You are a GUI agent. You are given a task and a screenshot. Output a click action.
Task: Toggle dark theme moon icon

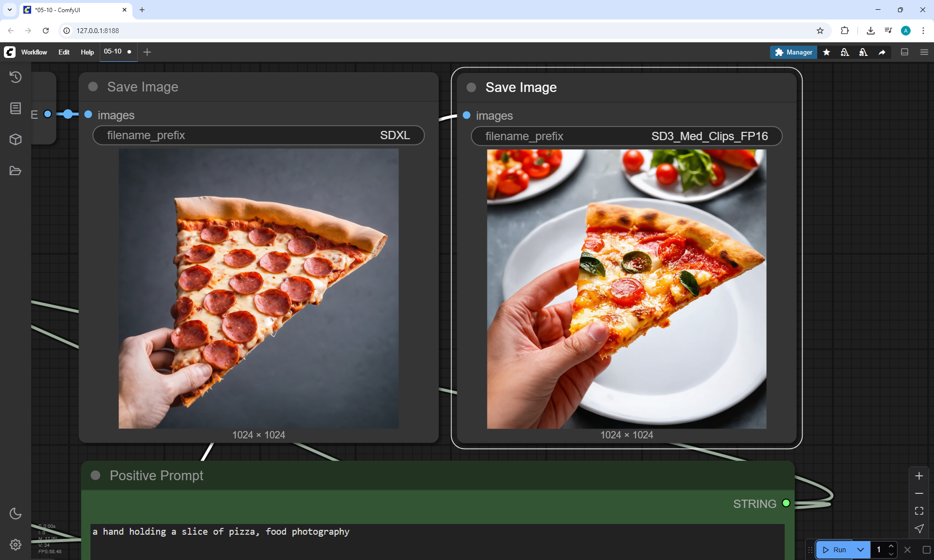click(16, 513)
